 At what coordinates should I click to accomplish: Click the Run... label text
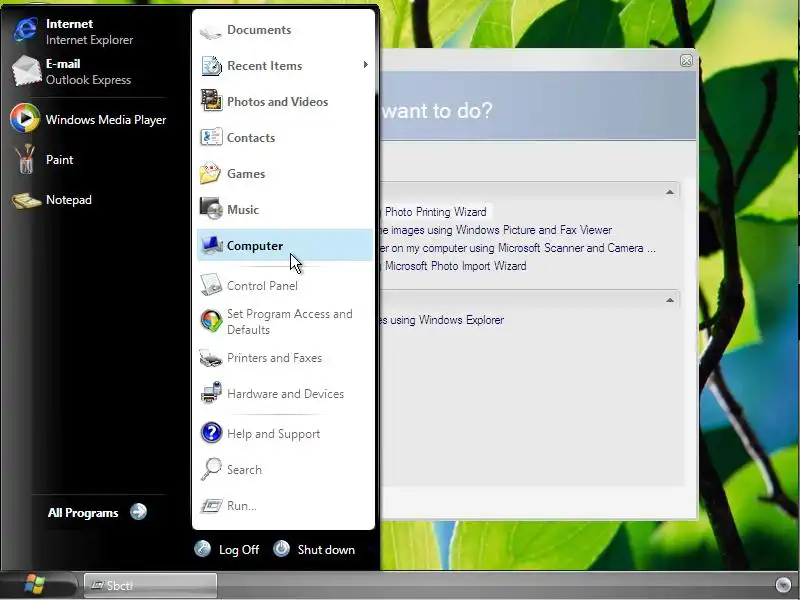(x=242, y=506)
